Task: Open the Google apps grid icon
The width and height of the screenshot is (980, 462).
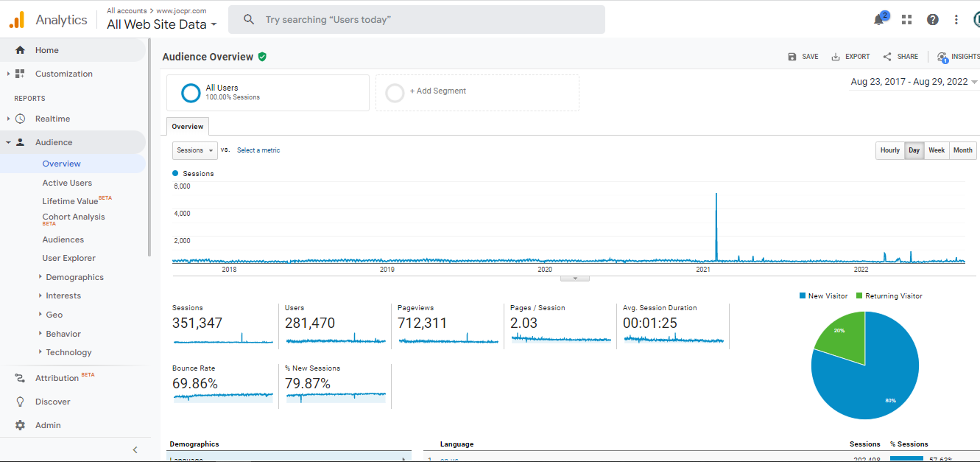Action: point(906,20)
